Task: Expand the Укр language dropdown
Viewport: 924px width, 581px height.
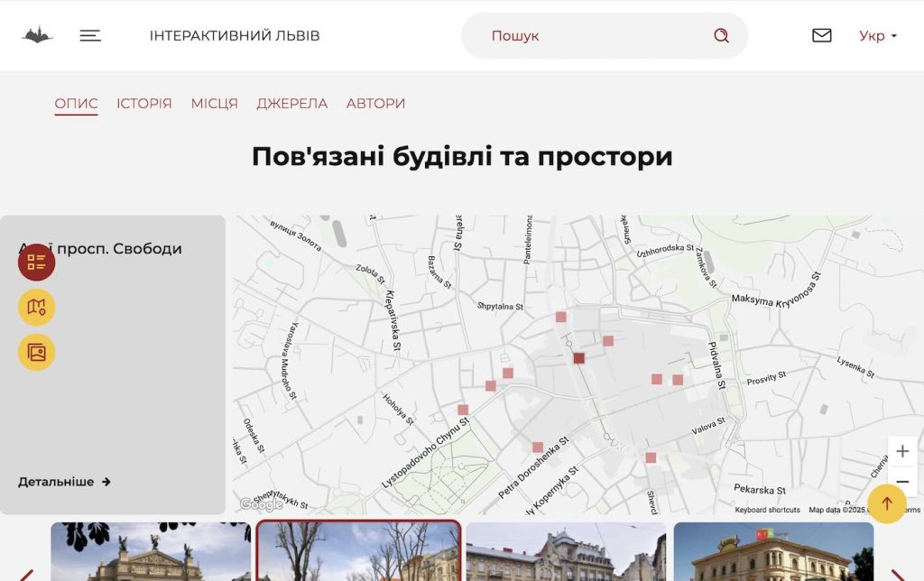Action: (877, 36)
